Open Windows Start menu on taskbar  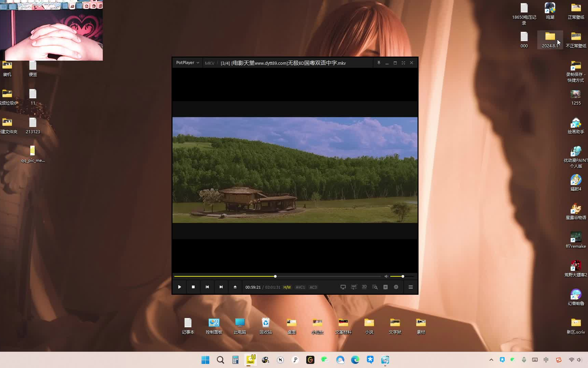(205, 360)
